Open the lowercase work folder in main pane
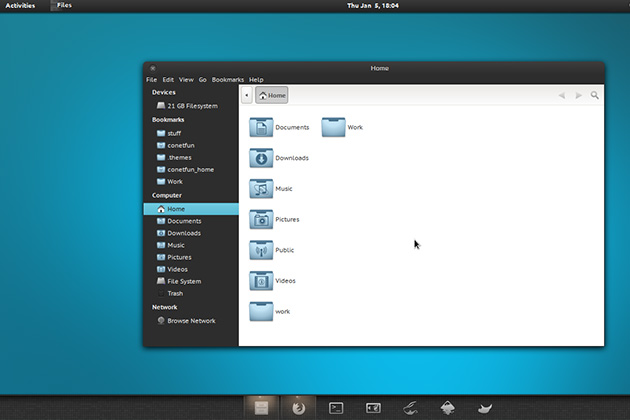This screenshot has width=630, height=420. [261, 311]
